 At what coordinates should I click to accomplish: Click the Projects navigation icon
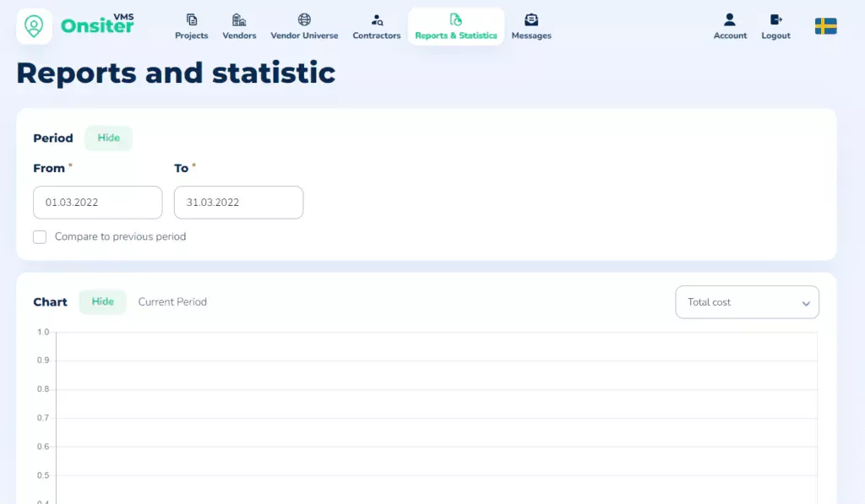click(191, 20)
